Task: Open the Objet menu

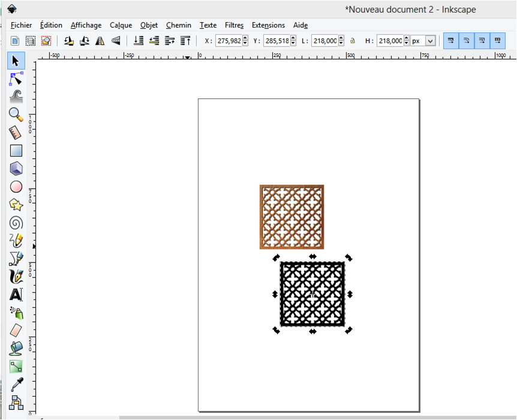Action: tap(149, 25)
